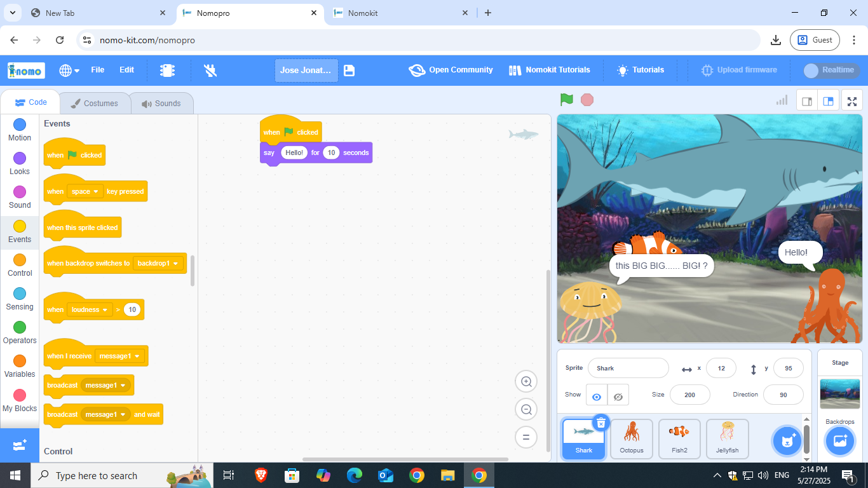868x488 pixels.
Task: Open the Edit menu
Action: (127, 70)
